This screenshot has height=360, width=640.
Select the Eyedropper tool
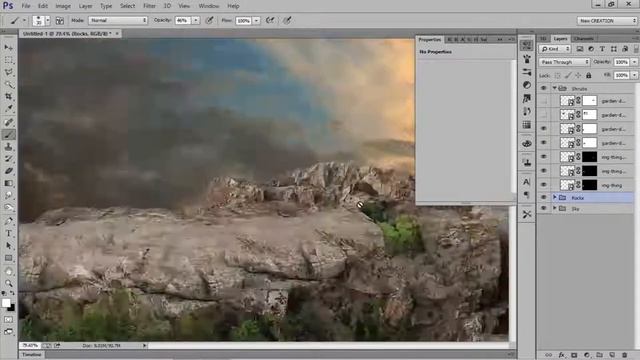point(9,109)
